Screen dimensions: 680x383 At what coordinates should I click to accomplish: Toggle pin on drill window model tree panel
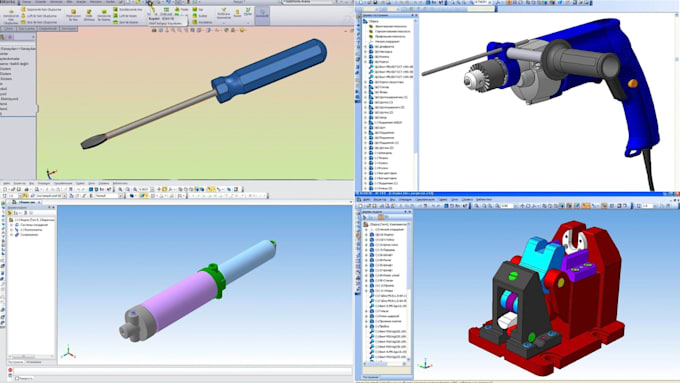(412, 15)
